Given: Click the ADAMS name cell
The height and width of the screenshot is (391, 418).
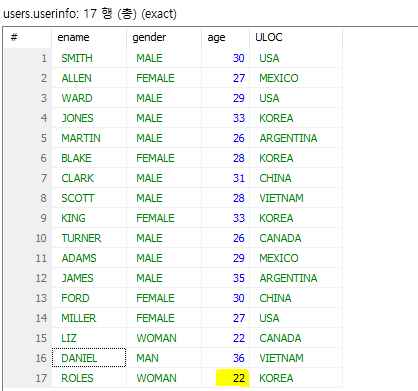Looking at the screenshot, I should point(89,258).
